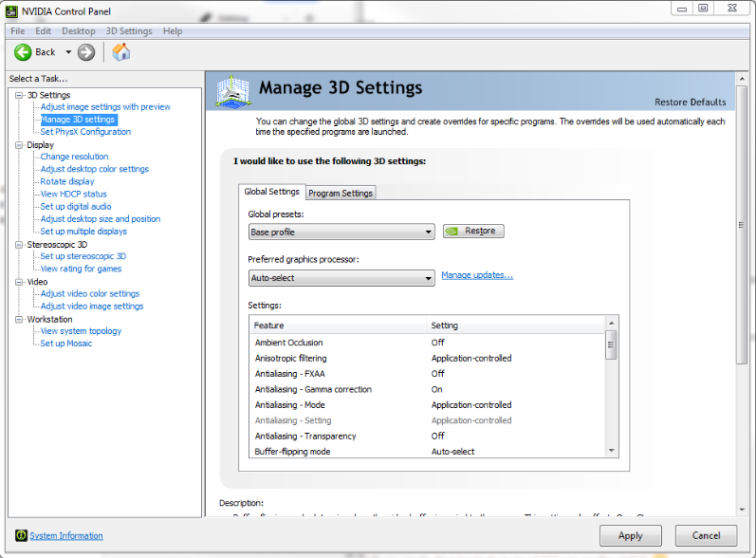Open Change resolution task
The image size is (756, 558).
point(74,157)
